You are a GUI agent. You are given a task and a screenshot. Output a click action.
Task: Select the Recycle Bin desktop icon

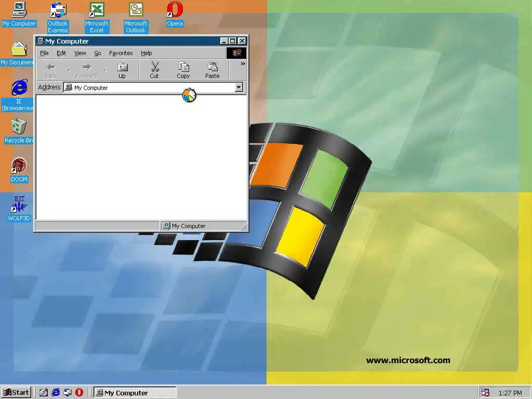click(19, 131)
